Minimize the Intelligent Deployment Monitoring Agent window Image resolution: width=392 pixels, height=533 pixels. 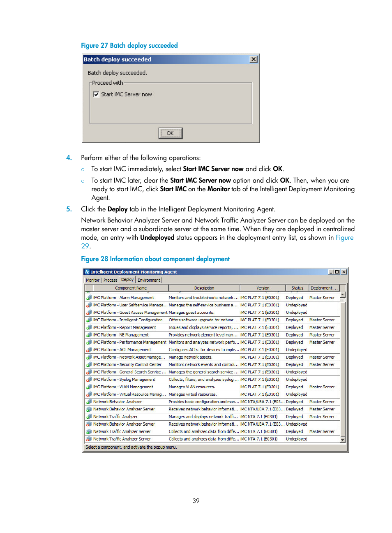click(x=331, y=272)
